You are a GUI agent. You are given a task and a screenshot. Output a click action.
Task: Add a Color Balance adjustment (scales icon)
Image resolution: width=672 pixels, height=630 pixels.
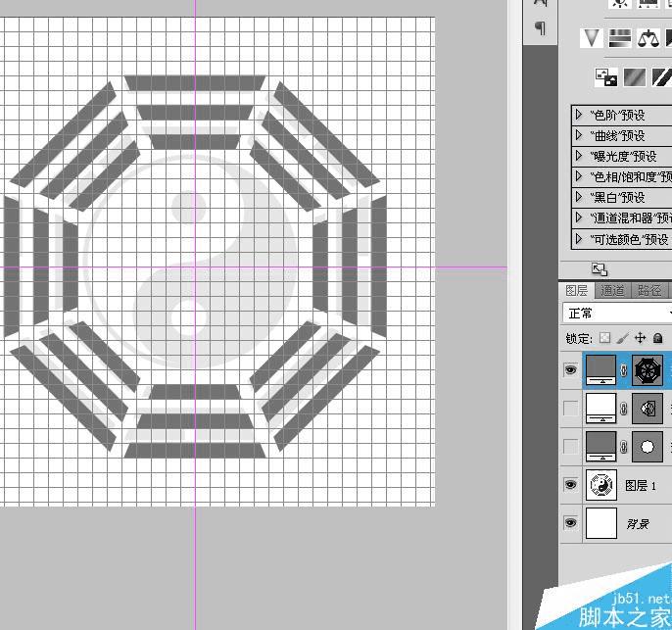(x=648, y=37)
